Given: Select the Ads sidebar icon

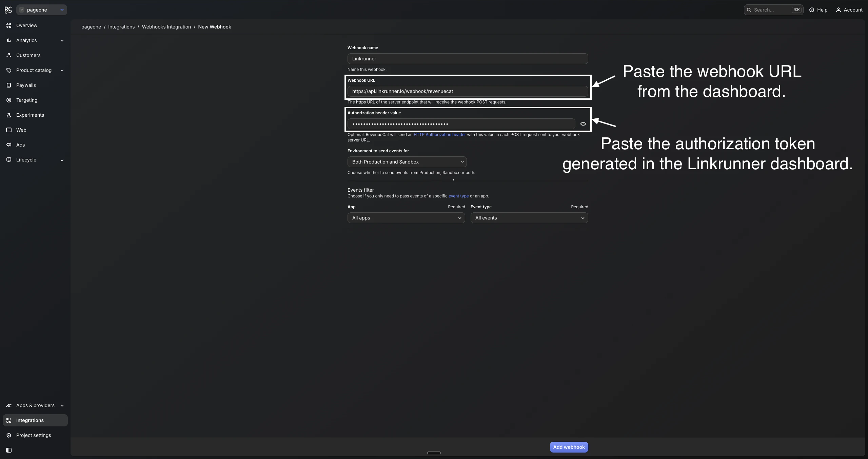Looking at the screenshot, I should (x=9, y=145).
